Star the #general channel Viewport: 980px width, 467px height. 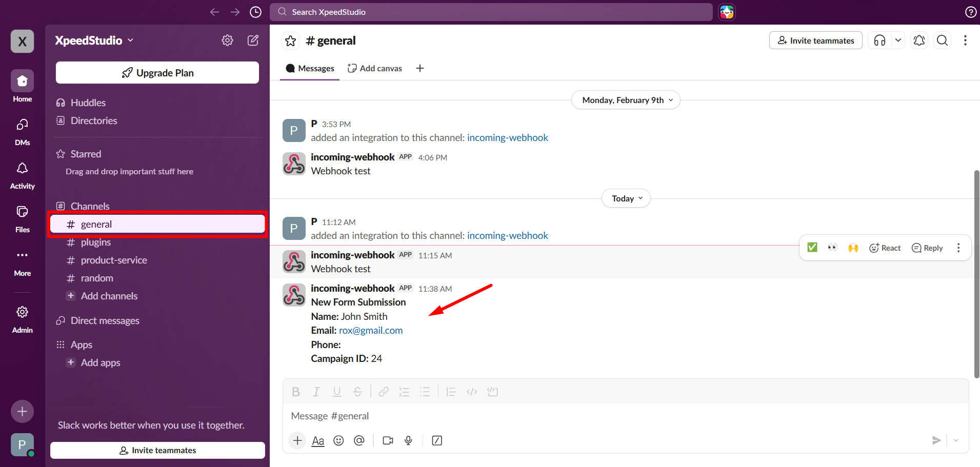pos(290,40)
